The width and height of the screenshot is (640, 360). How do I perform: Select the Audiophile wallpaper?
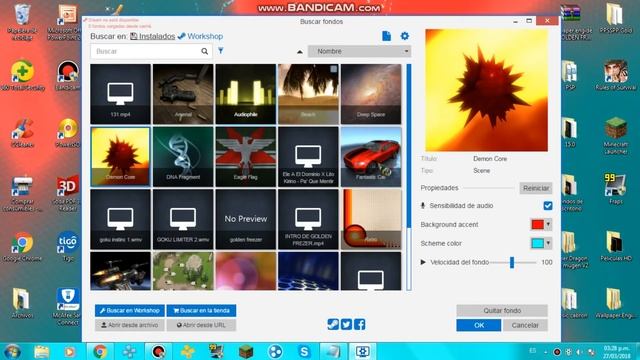246,94
